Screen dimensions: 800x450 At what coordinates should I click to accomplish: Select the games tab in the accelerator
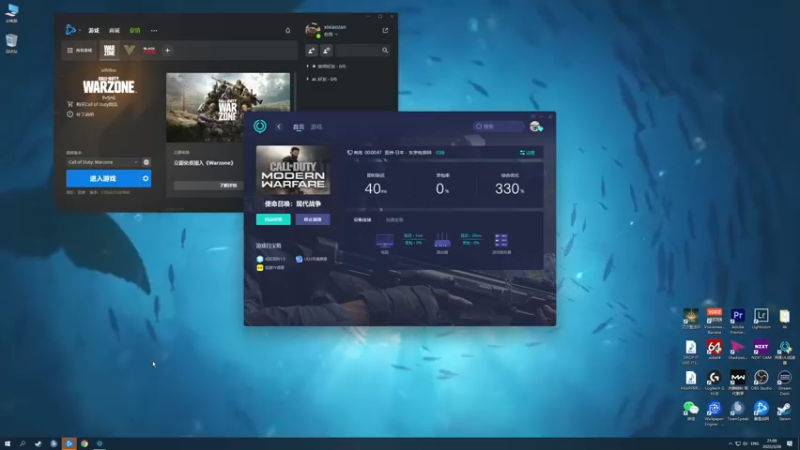(x=316, y=127)
